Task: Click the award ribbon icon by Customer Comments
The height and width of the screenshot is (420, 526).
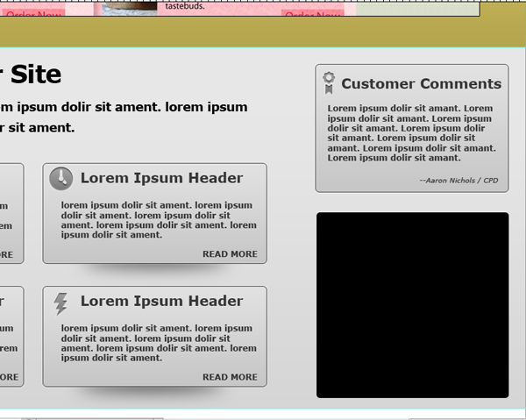Action: coord(329,82)
